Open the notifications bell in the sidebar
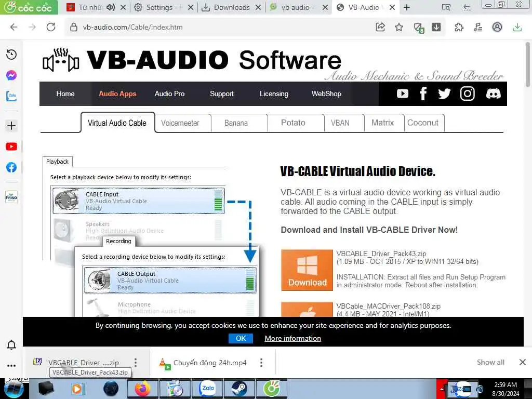Viewport: 532px width, 399px height. (x=11, y=345)
